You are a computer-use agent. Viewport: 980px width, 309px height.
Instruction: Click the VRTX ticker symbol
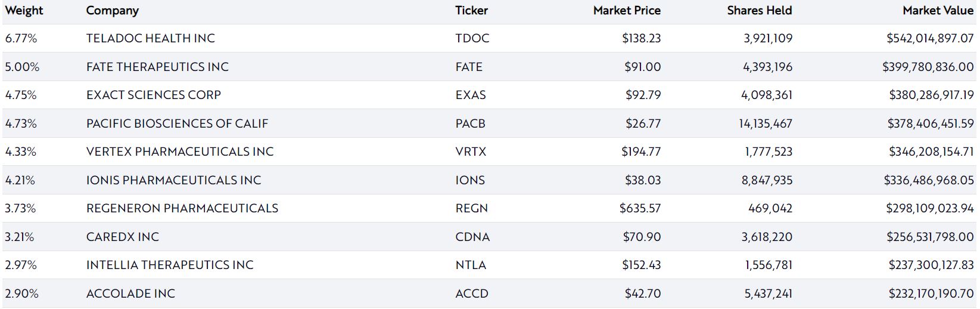tap(471, 152)
